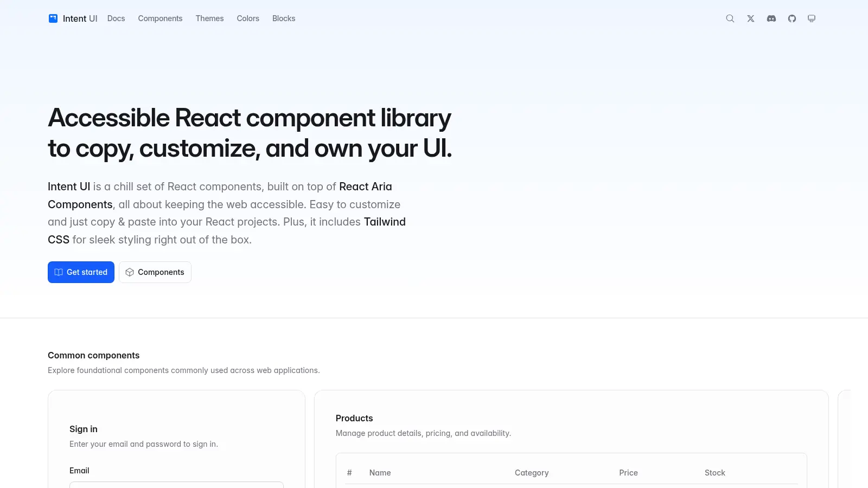Click the Intent UI logo icon
Image resolution: width=868 pixels, height=488 pixels.
pos(53,18)
